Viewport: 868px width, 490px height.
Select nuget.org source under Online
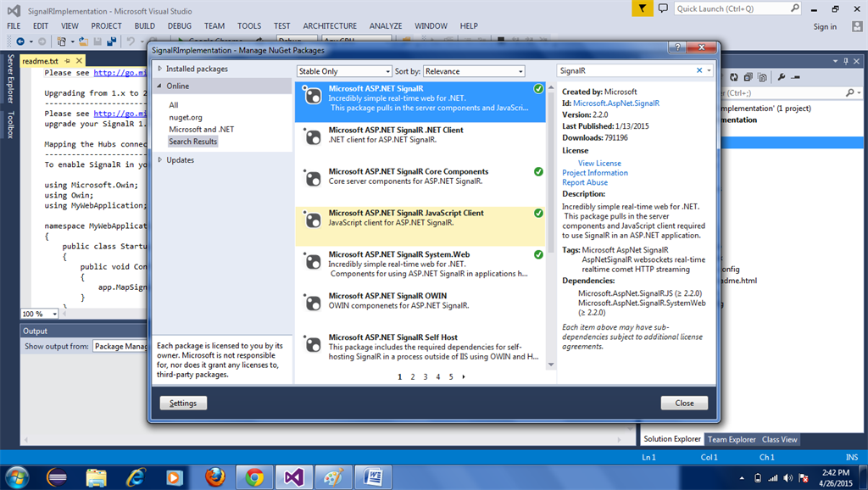(186, 117)
